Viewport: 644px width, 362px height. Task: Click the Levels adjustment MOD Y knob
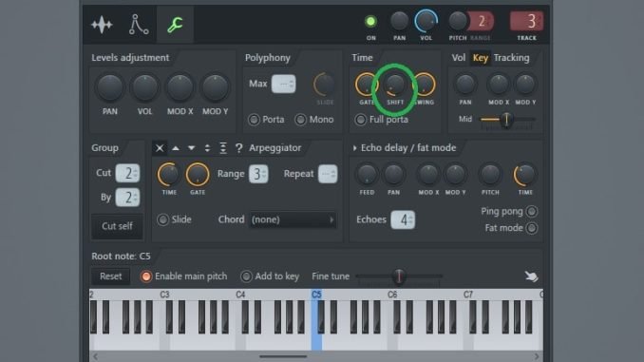(215, 87)
